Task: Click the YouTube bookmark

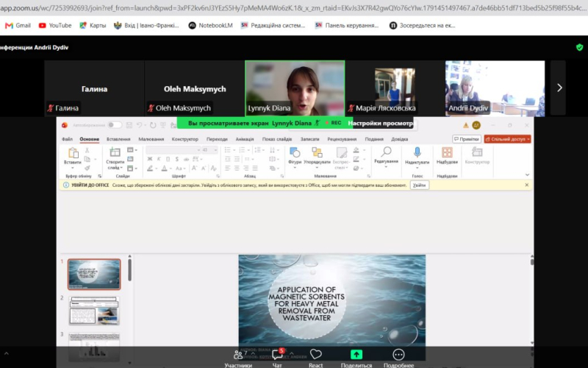Action: point(55,26)
